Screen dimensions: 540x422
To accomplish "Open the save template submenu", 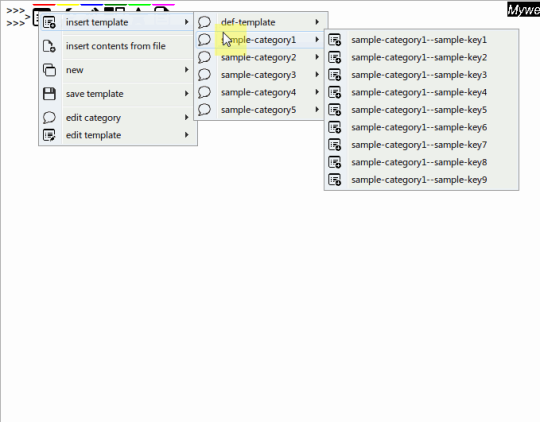I will click(117, 94).
